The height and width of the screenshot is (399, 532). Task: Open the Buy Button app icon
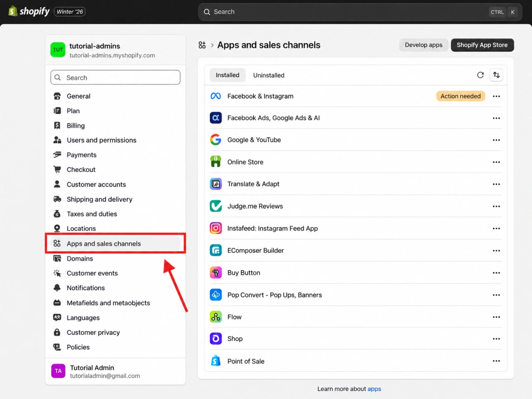[x=215, y=273]
